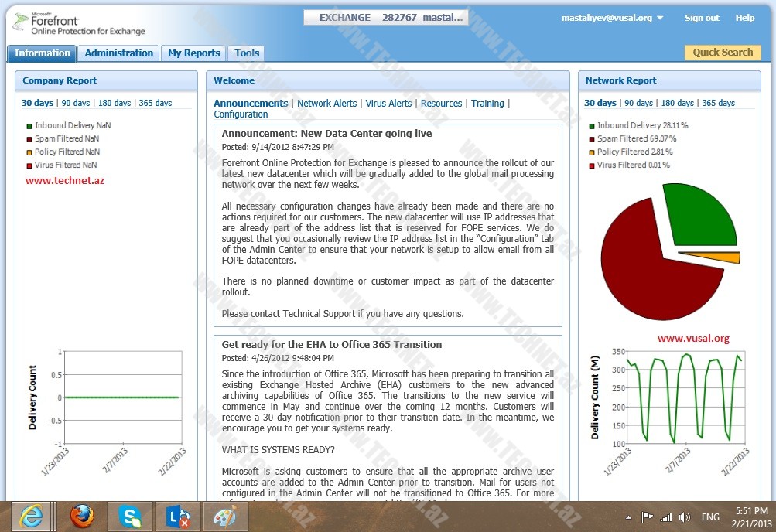Click the Action Center flag icon
Screen dimensions: 776x532
coord(648,517)
